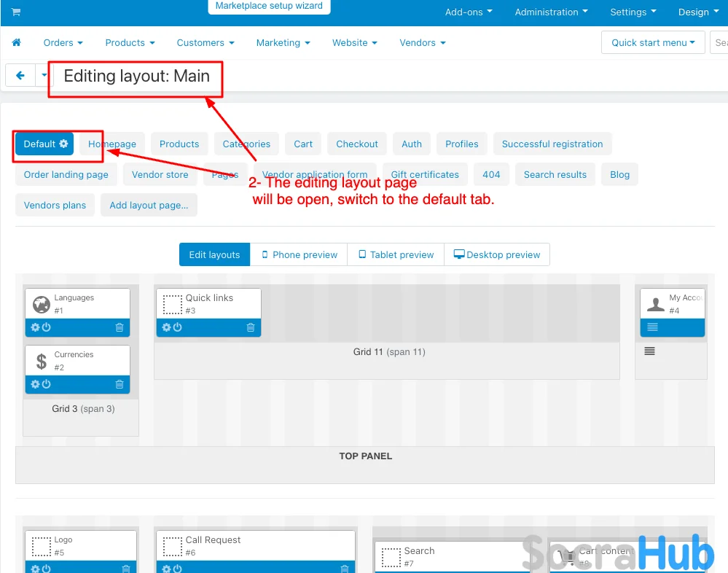Open the My Account block menu icon
The width and height of the screenshot is (728, 573).
pyautogui.click(x=652, y=327)
